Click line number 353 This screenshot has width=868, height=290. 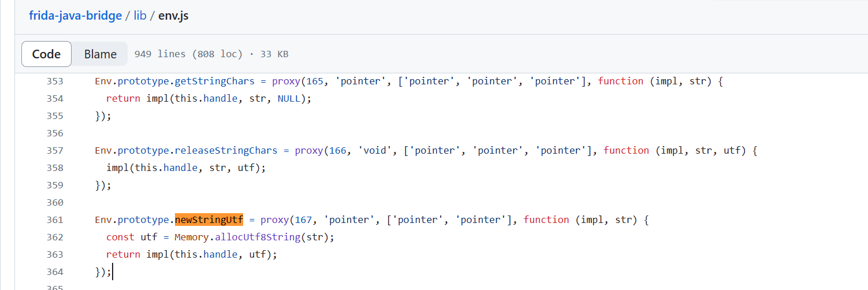point(55,81)
